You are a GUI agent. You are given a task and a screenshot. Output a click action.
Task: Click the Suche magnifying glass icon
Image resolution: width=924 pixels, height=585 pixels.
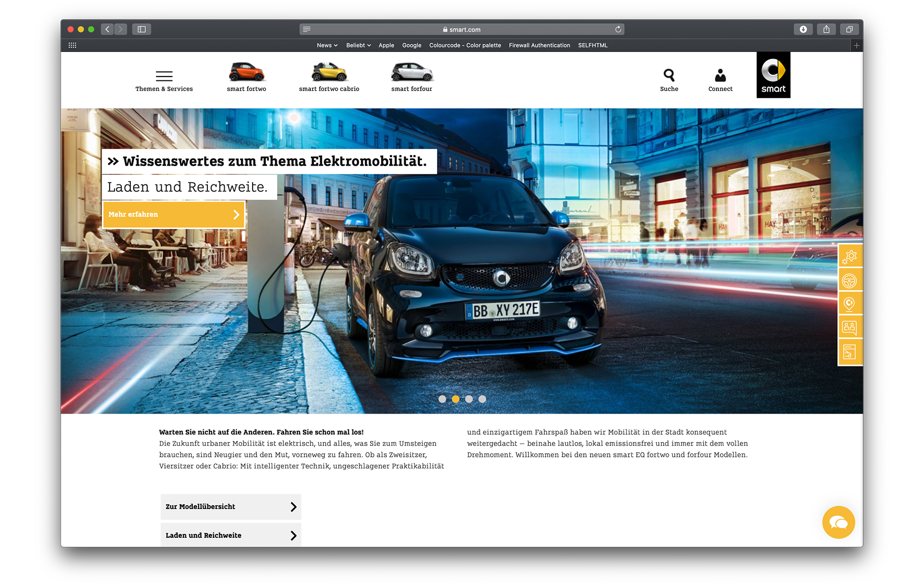[x=669, y=76]
